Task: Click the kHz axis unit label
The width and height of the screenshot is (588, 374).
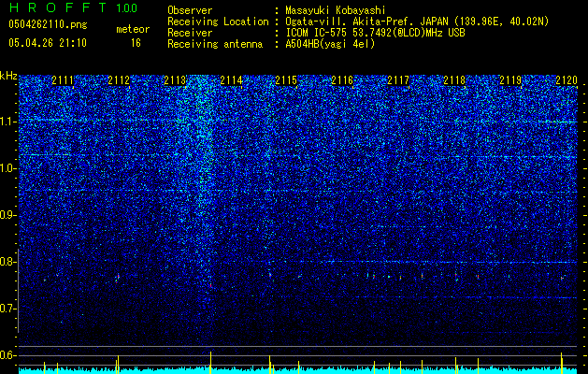Action: (x=8, y=76)
